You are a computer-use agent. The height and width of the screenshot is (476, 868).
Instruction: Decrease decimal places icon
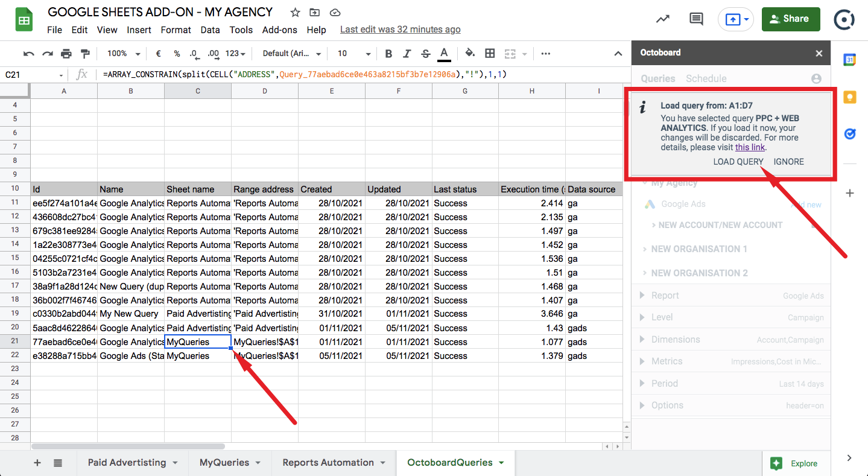194,54
